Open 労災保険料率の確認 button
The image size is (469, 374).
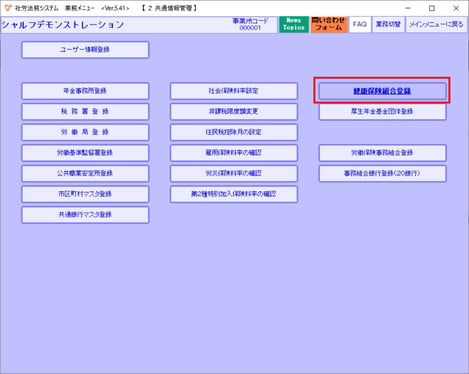pos(234,173)
